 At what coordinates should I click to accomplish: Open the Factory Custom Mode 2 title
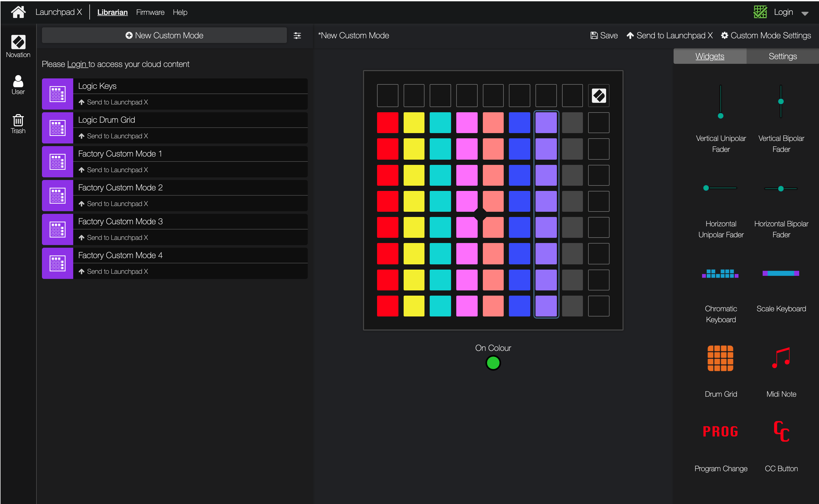coord(120,188)
